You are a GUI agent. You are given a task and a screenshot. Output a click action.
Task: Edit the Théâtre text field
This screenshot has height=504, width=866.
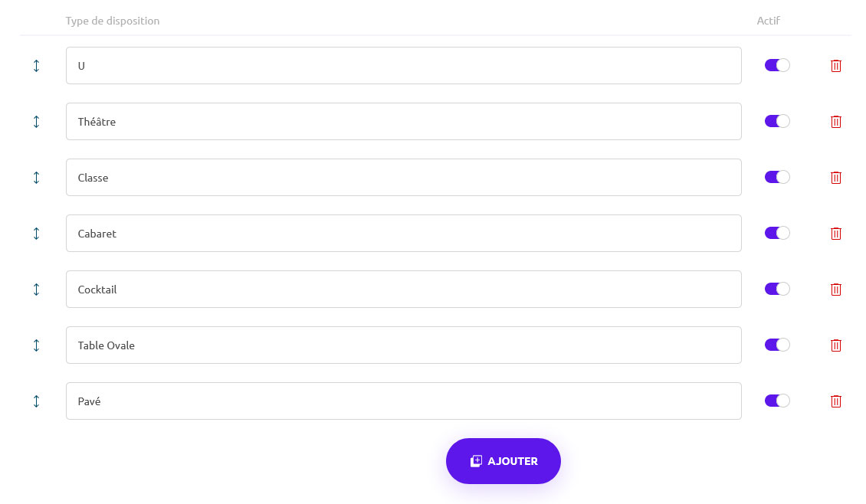tap(403, 122)
